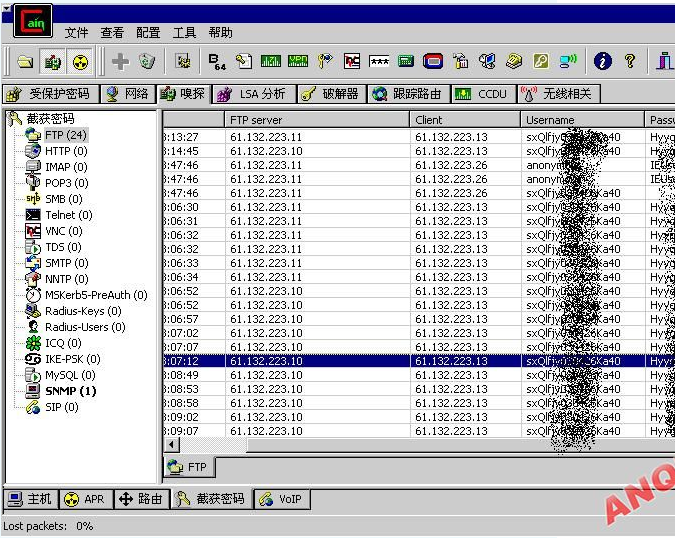Select TDS (0) in the tree

pos(63,247)
